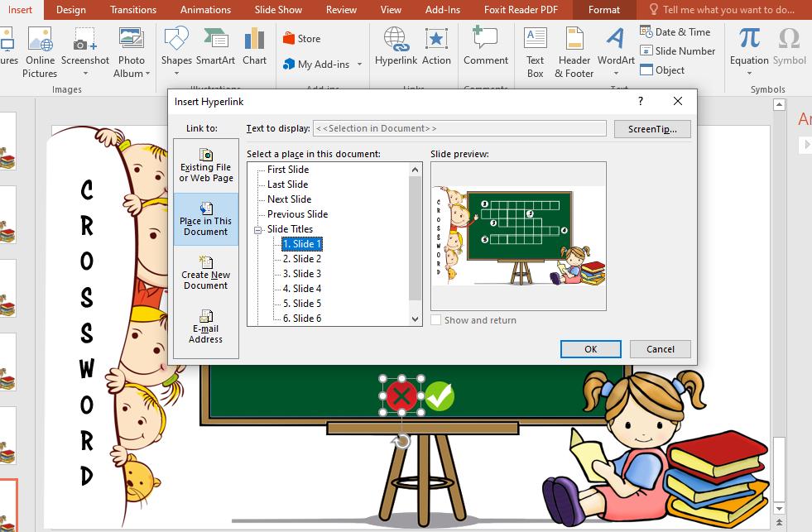This screenshot has width=812, height=532.
Task: Enable the Show and return checkbox
Action: coord(435,320)
